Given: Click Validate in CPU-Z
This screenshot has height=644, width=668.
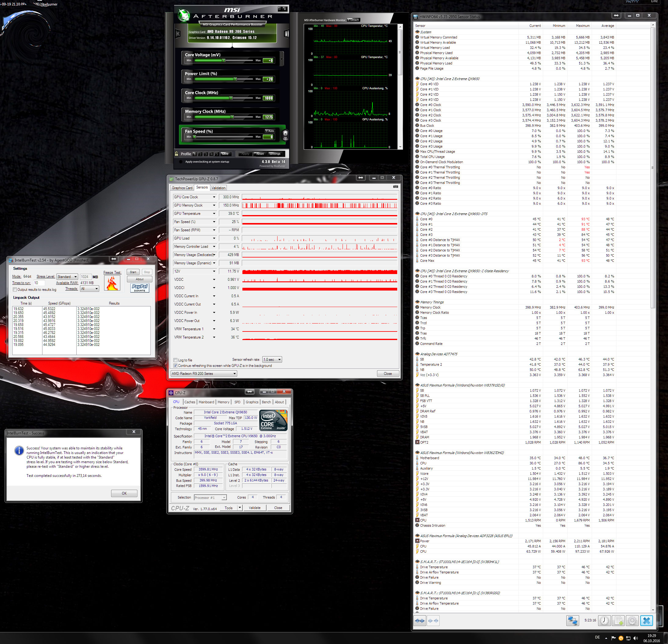Looking at the screenshot, I should (x=255, y=507).
